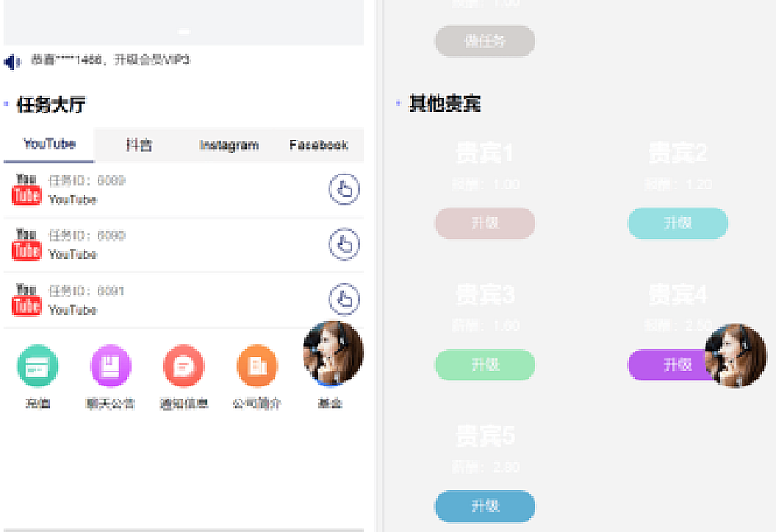The height and width of the screenshot is (532, 776).
Task: Switch to the YouTube tab
Action: coord(50,145)
